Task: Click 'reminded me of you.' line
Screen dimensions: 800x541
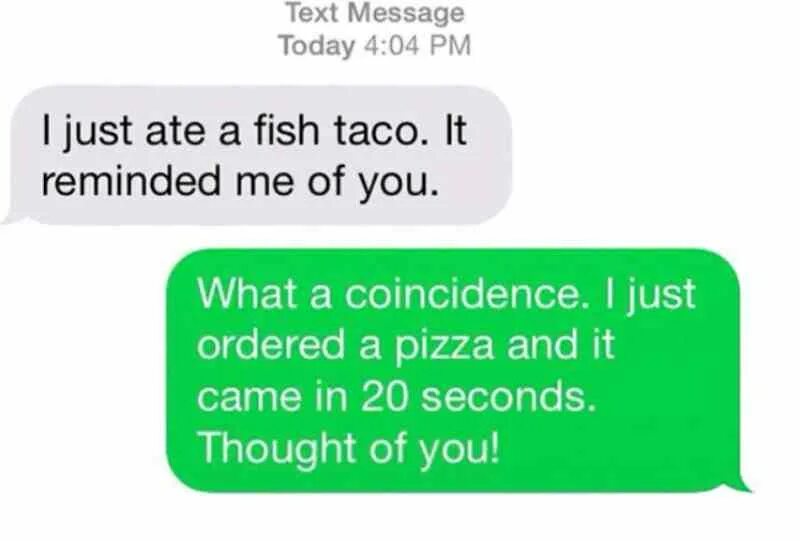Action: pos(240,183)
